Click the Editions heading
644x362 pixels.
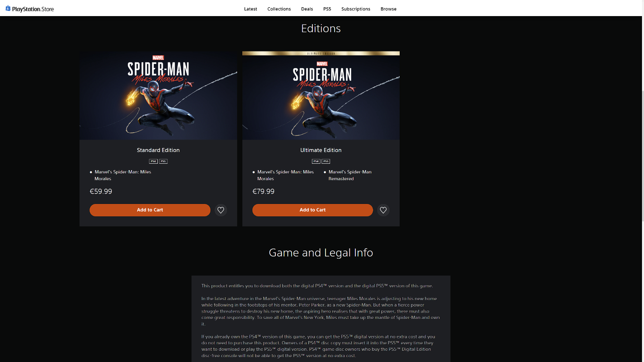(321, 29)
